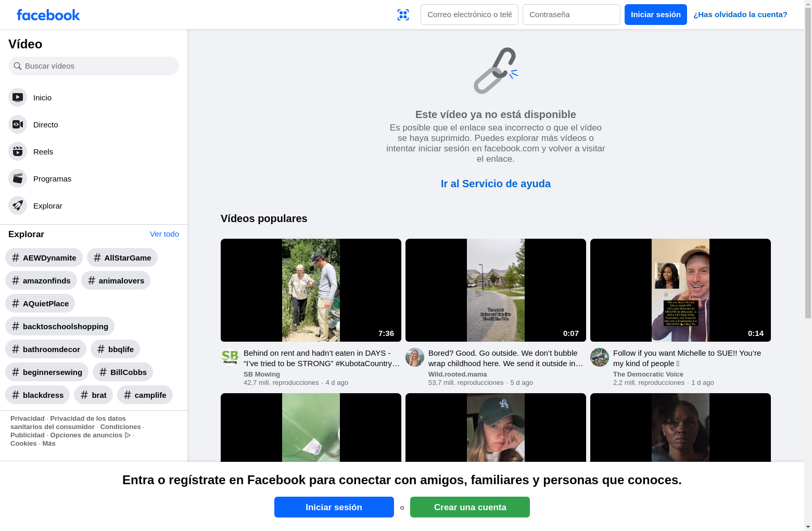Screen dimensions: 812x531
Task: Open the Directo live icon
Action: (x=18, y=124)
